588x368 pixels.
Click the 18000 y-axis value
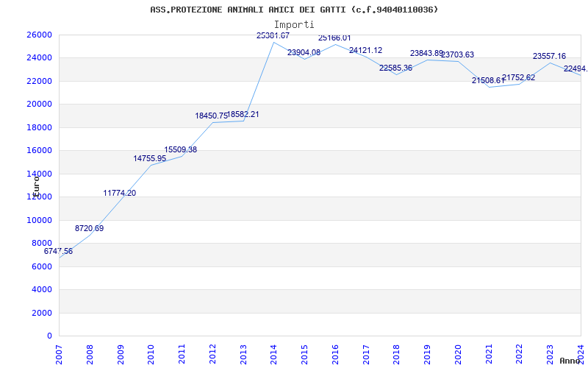click(39, 127)
